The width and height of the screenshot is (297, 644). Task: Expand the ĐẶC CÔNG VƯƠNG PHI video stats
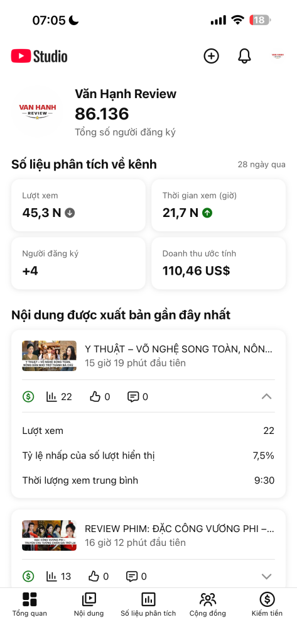click(x=267, y=576)
